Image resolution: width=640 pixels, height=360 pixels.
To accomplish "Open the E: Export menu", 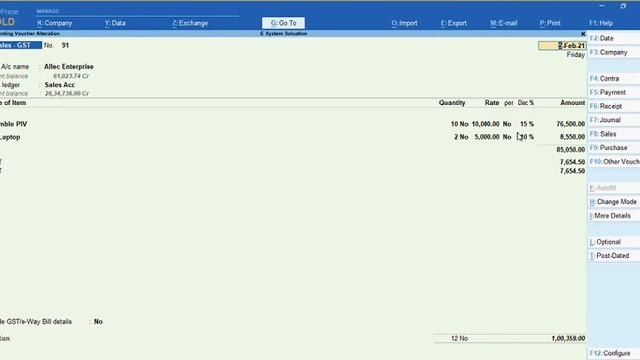I will [453, 23].
